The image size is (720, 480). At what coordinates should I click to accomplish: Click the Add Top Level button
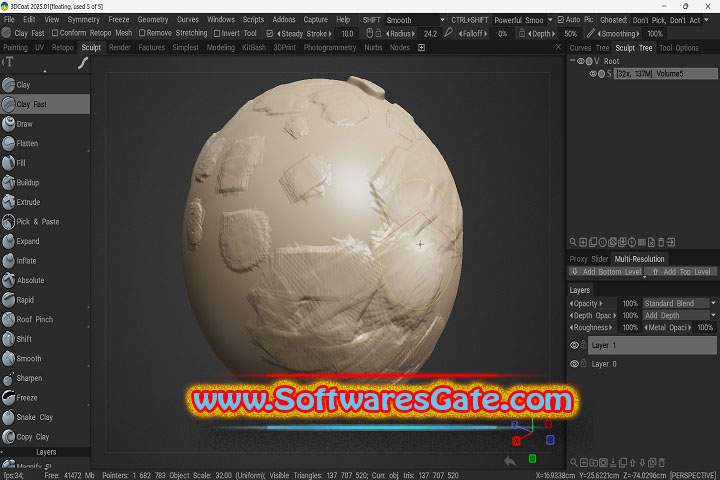(x=681, y=272)
